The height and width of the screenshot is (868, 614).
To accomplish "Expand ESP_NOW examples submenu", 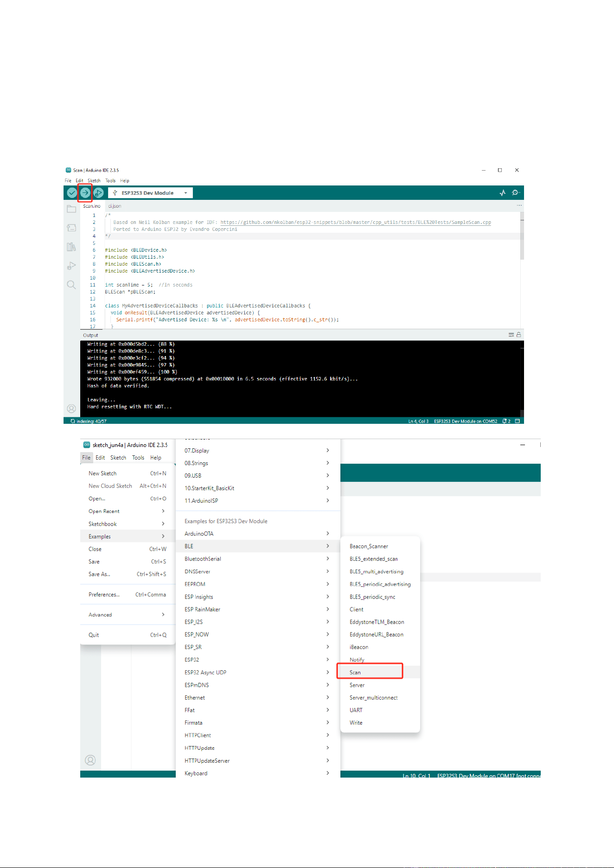I will 258,634.
